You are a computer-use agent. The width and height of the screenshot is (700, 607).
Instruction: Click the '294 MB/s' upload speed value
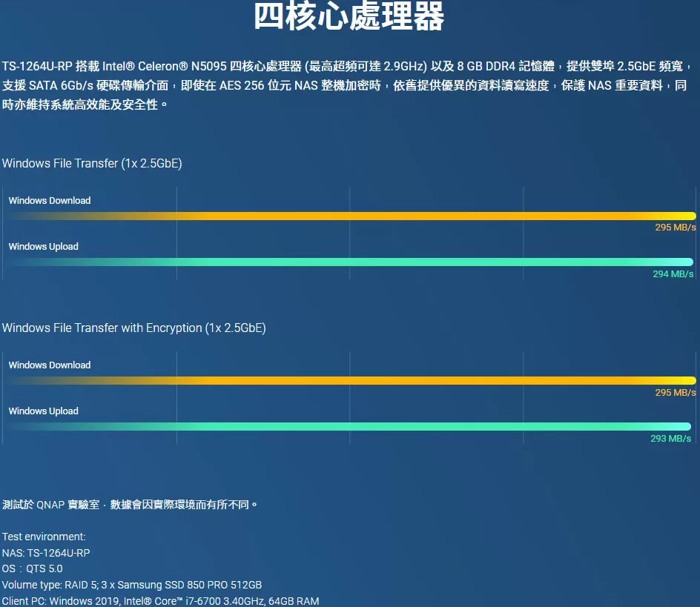pyautogui.click(x=673, y=274)
